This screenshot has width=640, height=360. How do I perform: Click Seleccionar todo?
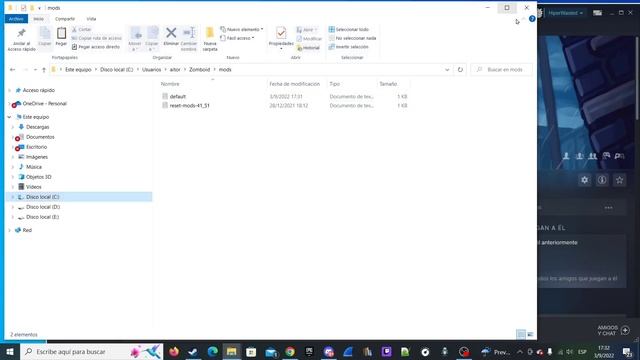(x=349, y=29)
